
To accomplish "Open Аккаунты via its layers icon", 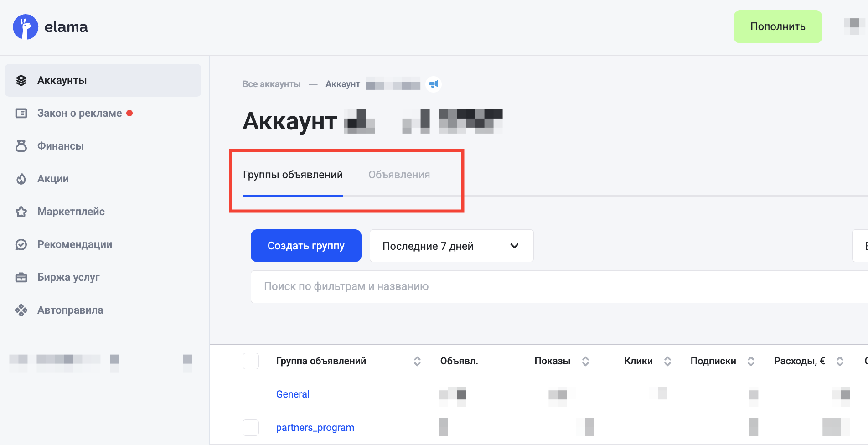I will point(21,80).
